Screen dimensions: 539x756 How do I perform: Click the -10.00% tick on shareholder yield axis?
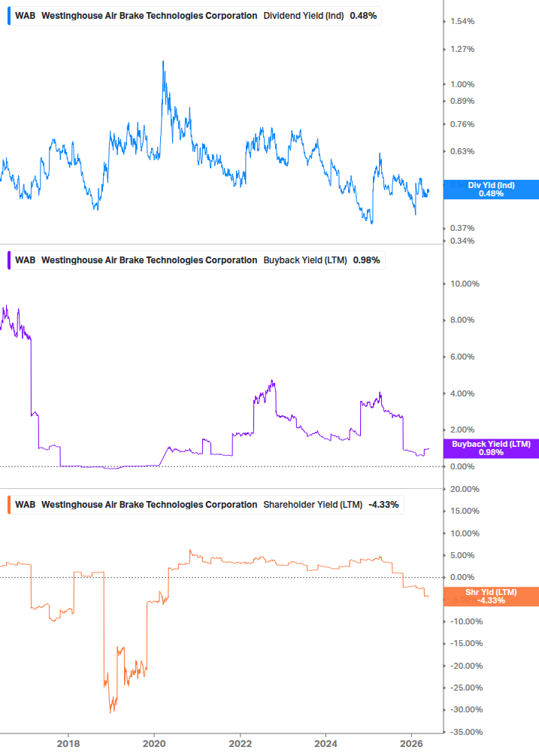[466, 621]
